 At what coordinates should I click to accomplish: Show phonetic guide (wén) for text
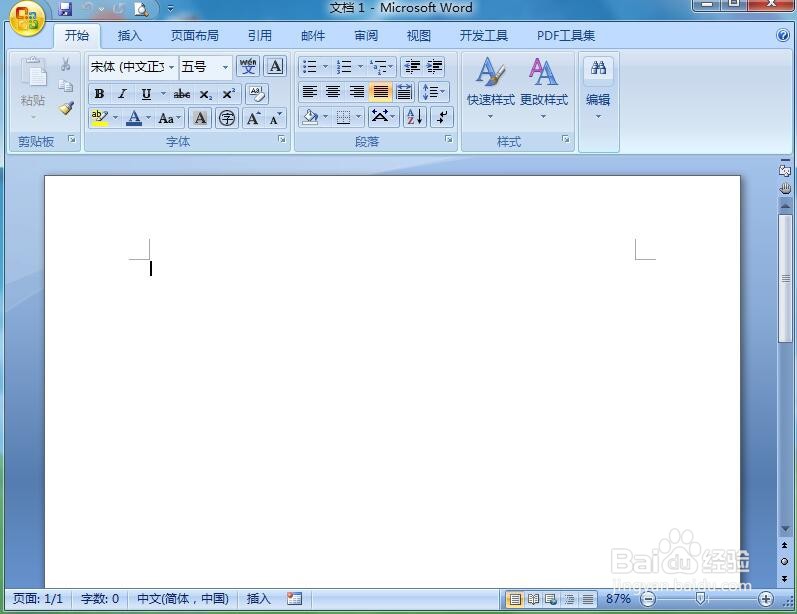[x=248, y=66]
